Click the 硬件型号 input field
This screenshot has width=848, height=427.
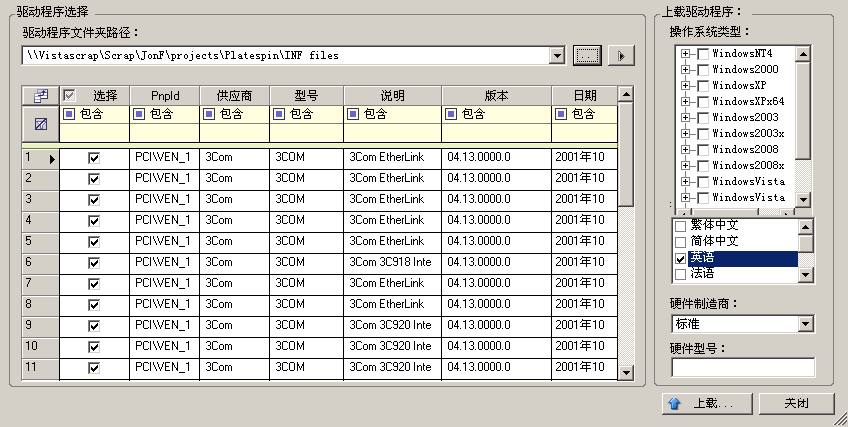click(x=743, y=367)
